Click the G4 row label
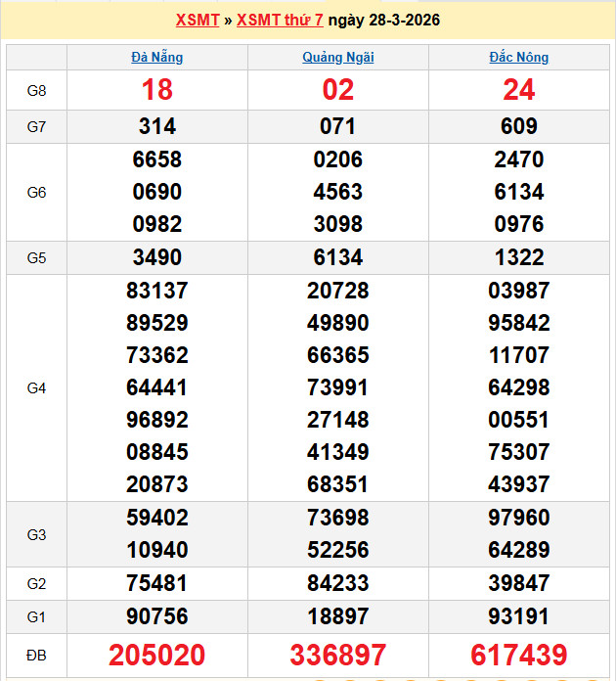The height and width of the screenshot is (681, 616). coord(36,388)
